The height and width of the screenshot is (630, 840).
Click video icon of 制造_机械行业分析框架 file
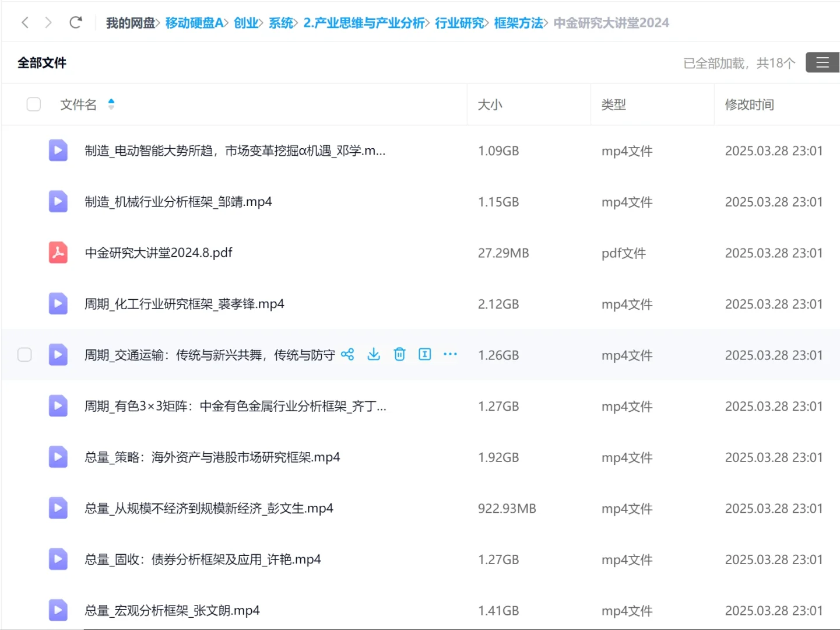click(58, 202)
